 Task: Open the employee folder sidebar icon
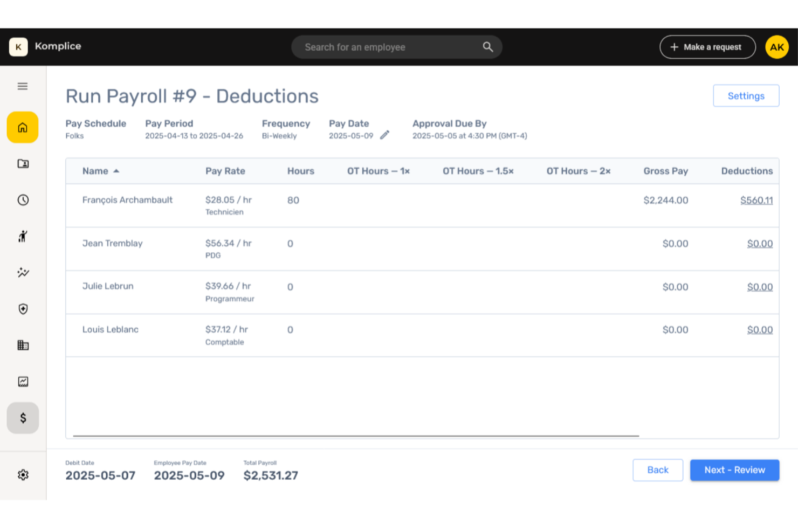pyautogui.click(x=23, y=164)
